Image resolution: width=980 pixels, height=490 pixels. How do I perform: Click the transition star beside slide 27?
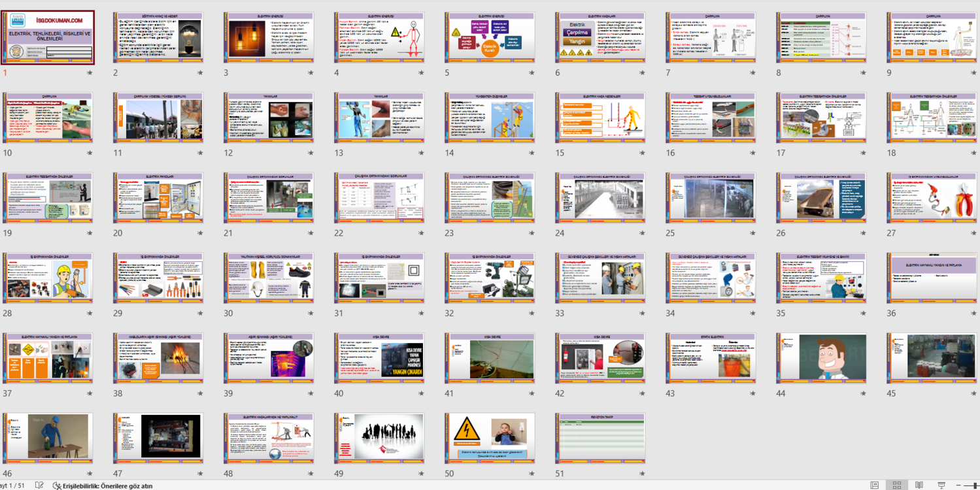pyautogui.click(x=973, y=233)
